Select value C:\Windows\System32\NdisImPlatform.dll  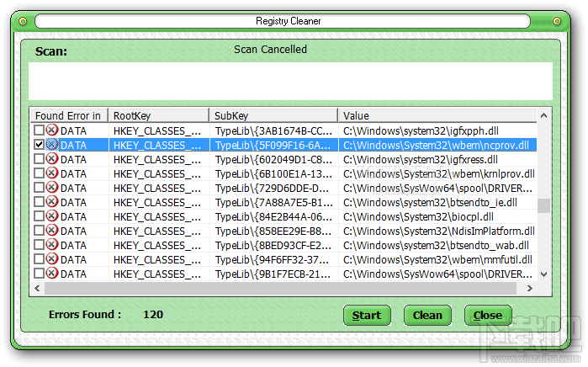coord(439,231)
